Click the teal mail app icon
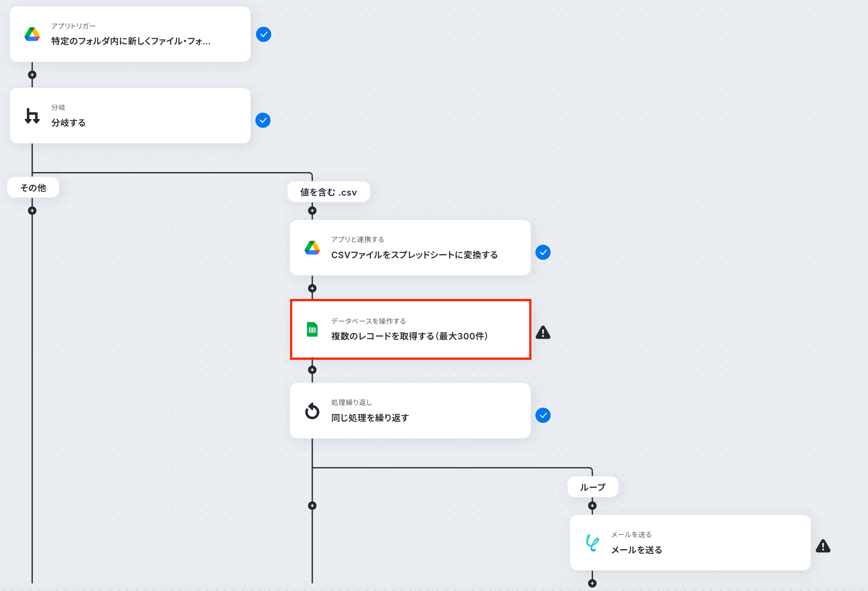Screen dimensions: 868x591 point(592,542)
